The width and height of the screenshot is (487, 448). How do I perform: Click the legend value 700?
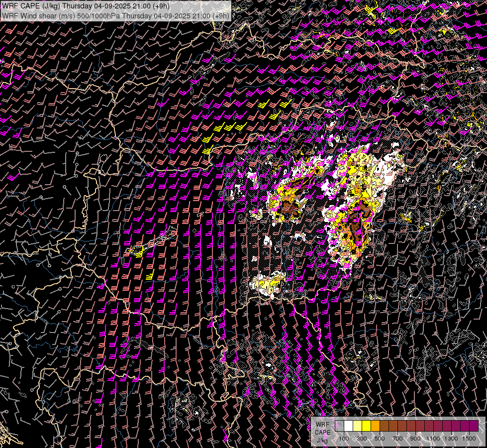397,439
